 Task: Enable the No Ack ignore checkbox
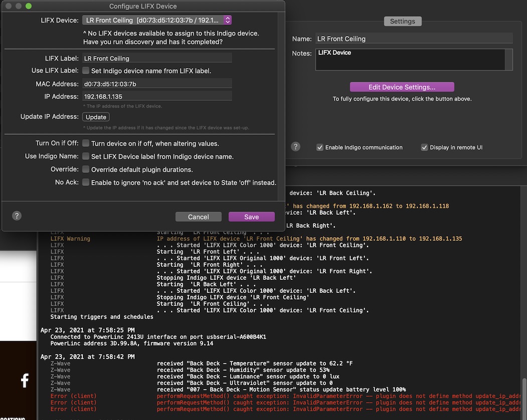[x=86, y=182]
